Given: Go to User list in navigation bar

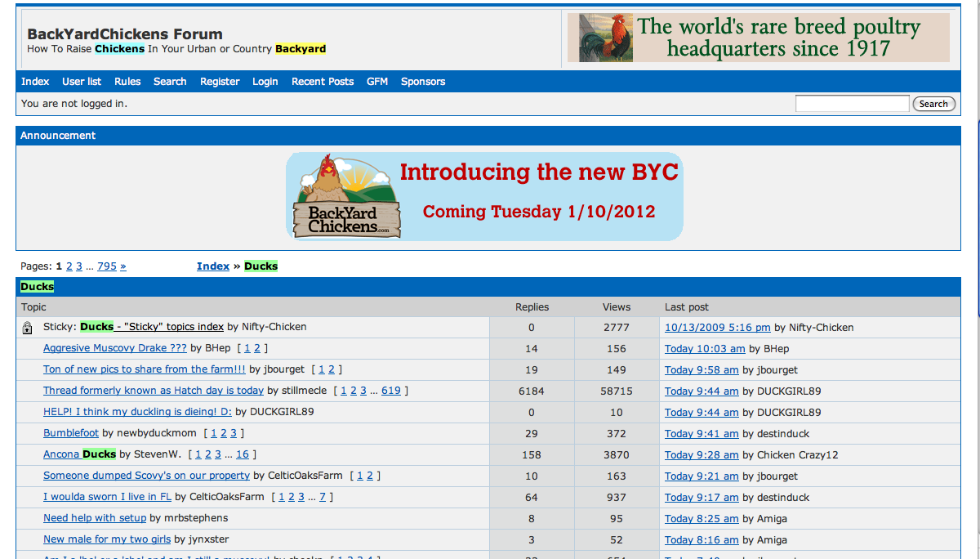Looking at the screenshot, I should coord(82,82).
